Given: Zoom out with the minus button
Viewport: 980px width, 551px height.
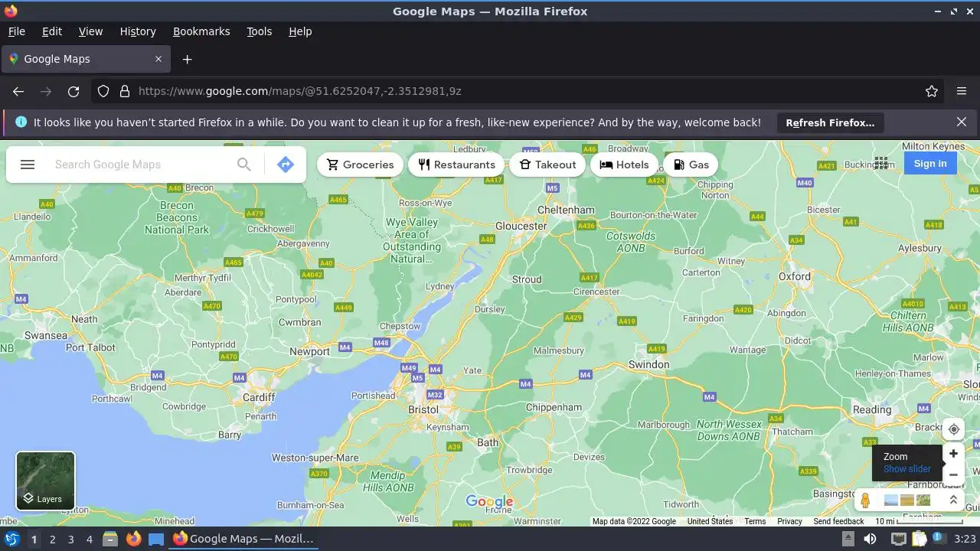Looking at the screenshot, I should [x=953, y=474].
